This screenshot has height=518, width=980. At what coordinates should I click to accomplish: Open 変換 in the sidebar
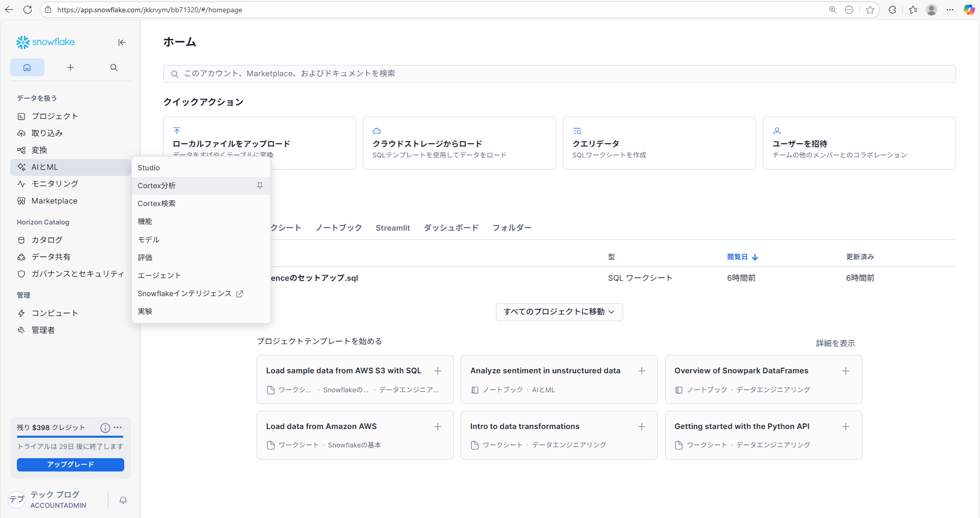click(71, 150)
